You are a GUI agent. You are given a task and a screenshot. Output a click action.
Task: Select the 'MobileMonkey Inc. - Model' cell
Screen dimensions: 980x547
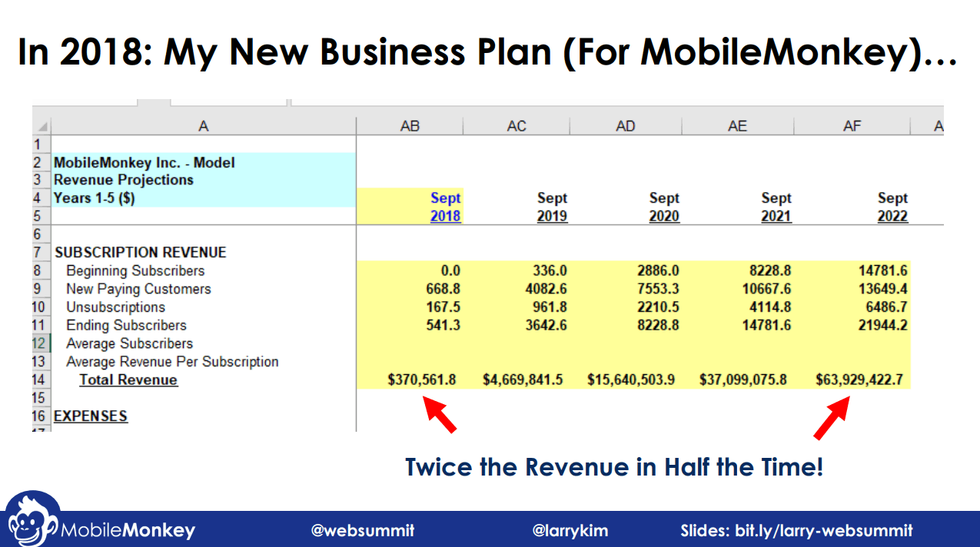(204, 162)
